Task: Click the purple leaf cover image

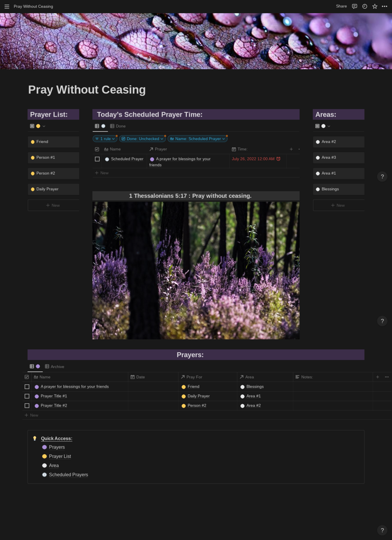Action: point(196,41)
